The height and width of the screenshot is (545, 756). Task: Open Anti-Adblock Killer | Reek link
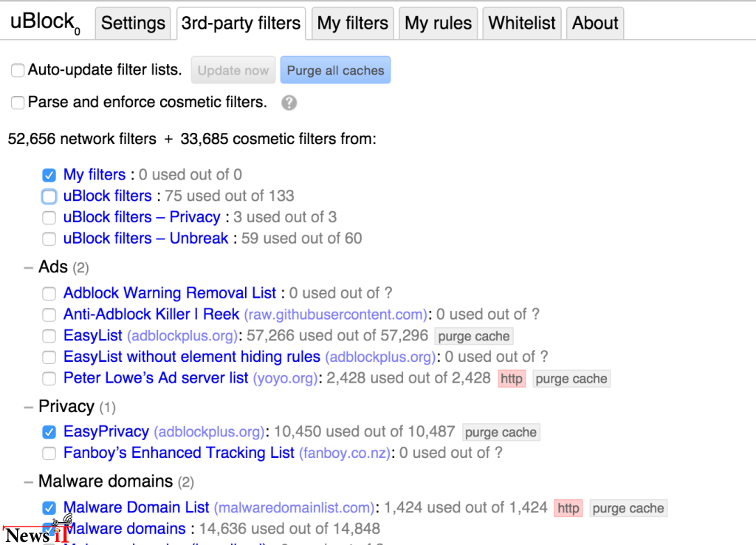click(151, 314)
